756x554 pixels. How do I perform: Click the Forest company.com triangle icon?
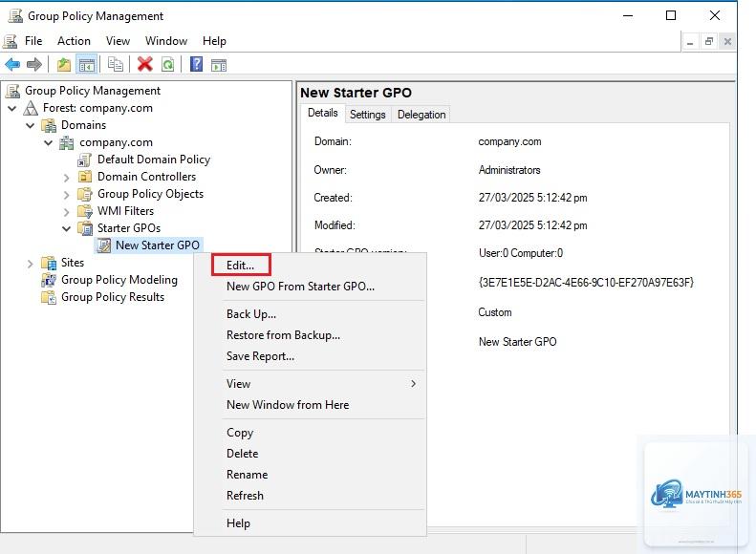click(x=31, y=108)
